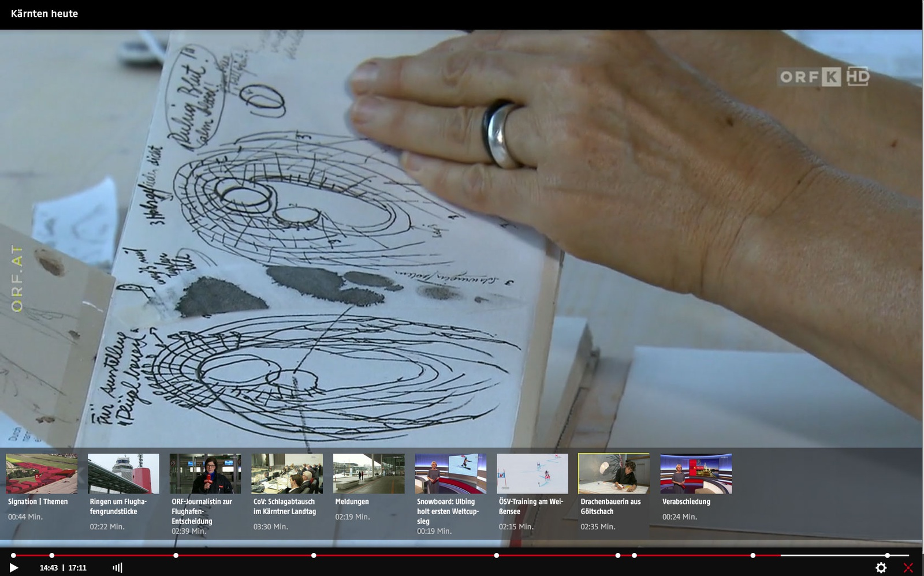Click the 'Drachenbauerin aus Göltschach' thumbnail
This screenshot has height=576, width=924.
pos(614,473)
